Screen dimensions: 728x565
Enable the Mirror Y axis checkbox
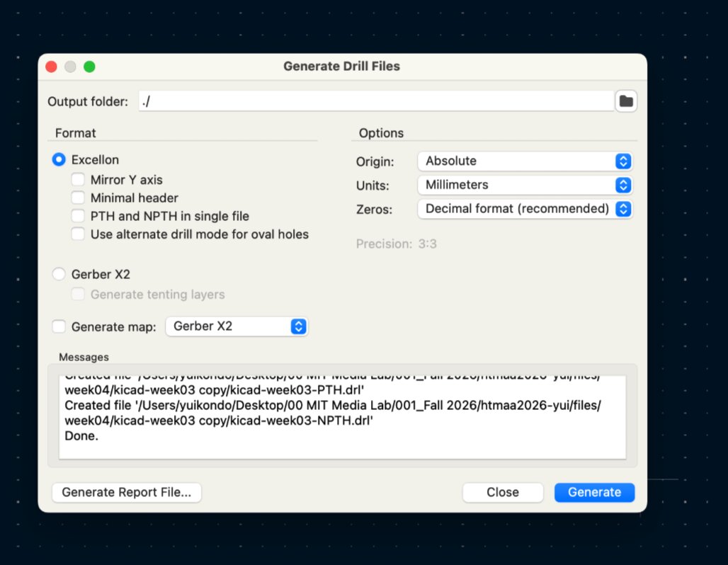pyautogui.click(x=78, y=180)
